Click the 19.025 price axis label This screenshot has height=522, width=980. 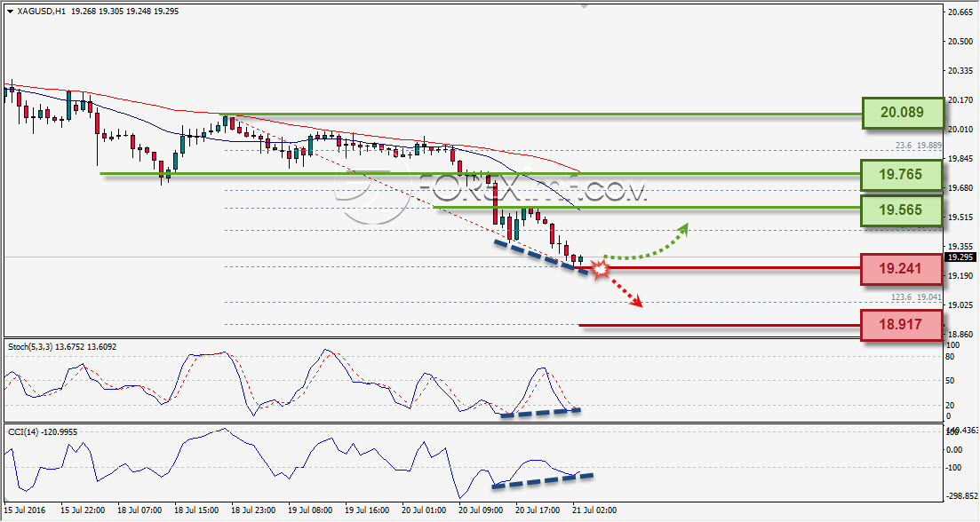point(960,304)
